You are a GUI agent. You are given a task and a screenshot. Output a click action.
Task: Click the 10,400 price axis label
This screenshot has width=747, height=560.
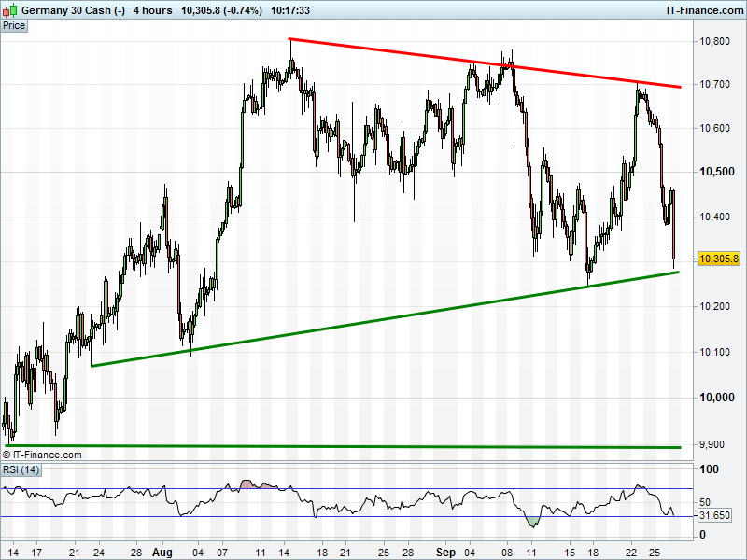click(x=714, y=217)
